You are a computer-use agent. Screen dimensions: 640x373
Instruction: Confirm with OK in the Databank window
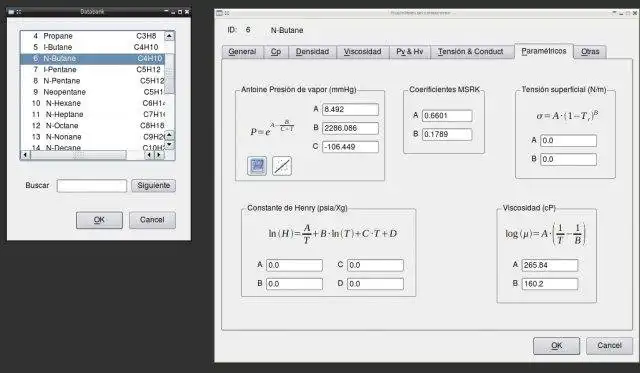pyautogui.click(x=99, y=220)
